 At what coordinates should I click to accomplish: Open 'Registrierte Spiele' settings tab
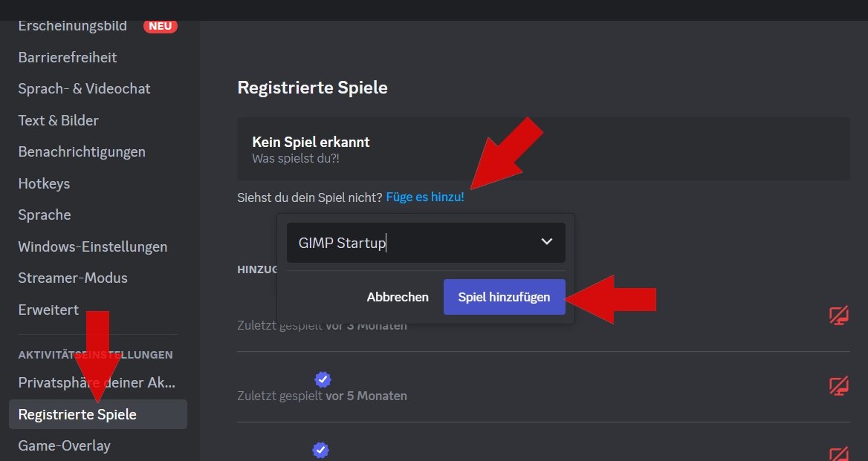point(98,414)
